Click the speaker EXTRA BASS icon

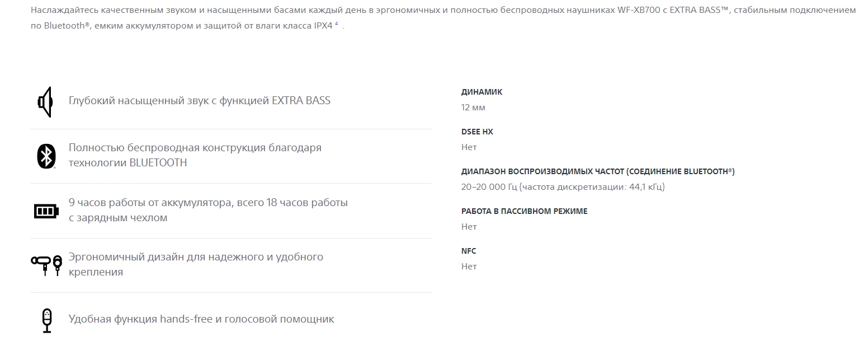[x=45, y=102]
